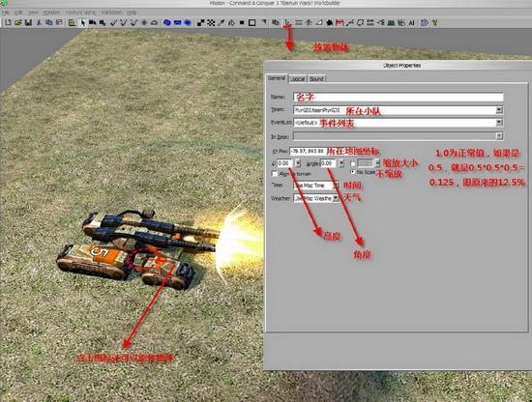Select the red fence tool icon
Image resolution: width=532 pixels, height=402 pixels.
tap(340, 23)
